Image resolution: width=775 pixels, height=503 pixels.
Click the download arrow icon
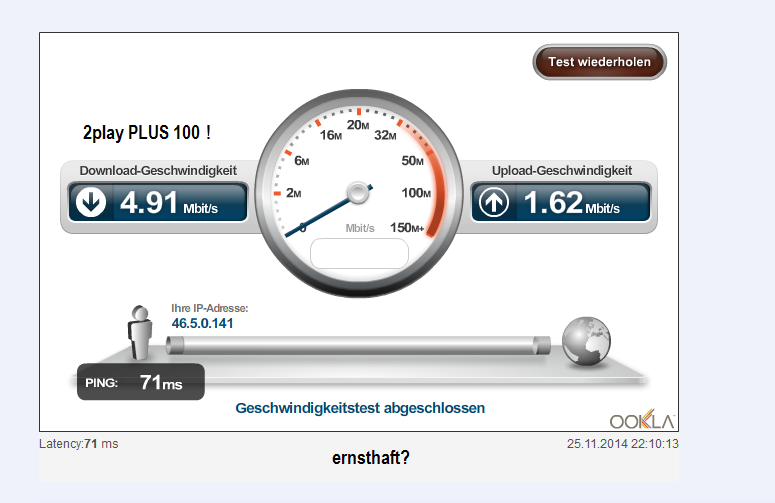[90, 202]
